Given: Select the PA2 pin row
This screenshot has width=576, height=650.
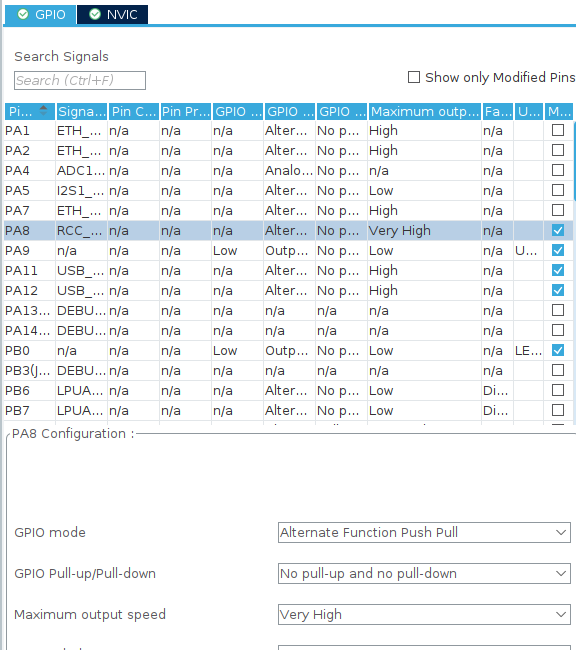Looking at the screenshot, I should coord(289,150).
